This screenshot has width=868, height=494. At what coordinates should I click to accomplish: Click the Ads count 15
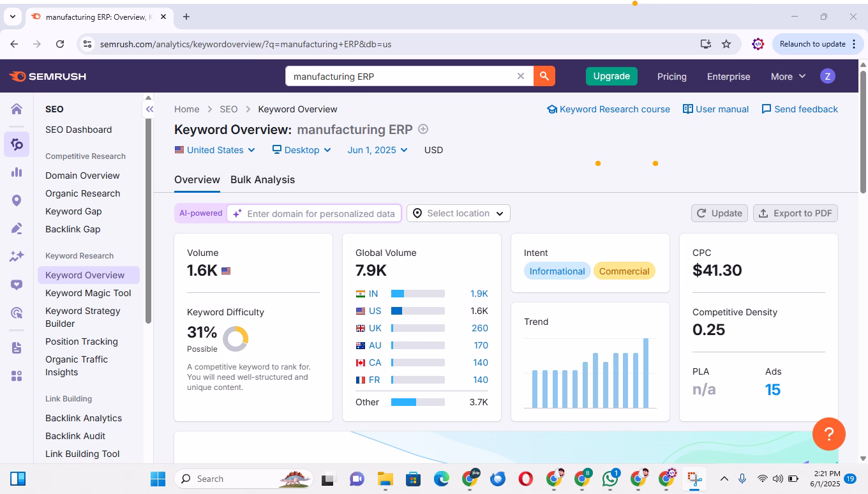point(772,389)
